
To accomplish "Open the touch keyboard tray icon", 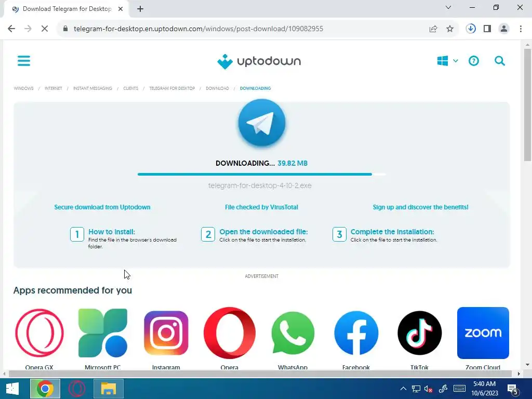I will click(x=459, y=389).
